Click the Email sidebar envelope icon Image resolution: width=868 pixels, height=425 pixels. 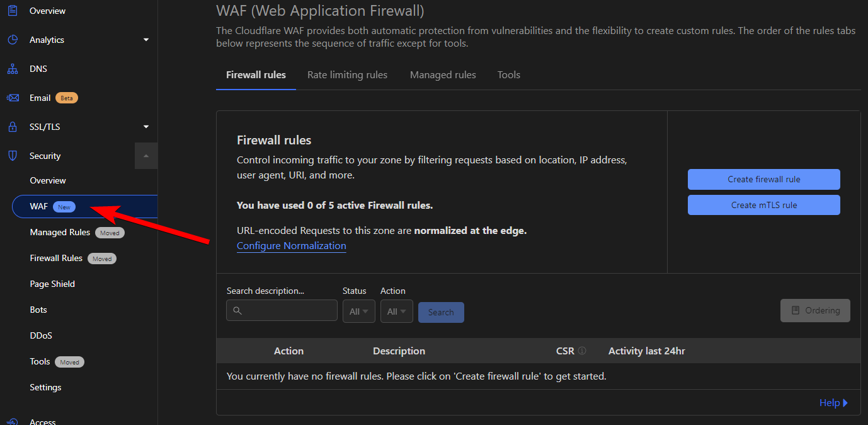pyautogui.click(x=13, y=97)
